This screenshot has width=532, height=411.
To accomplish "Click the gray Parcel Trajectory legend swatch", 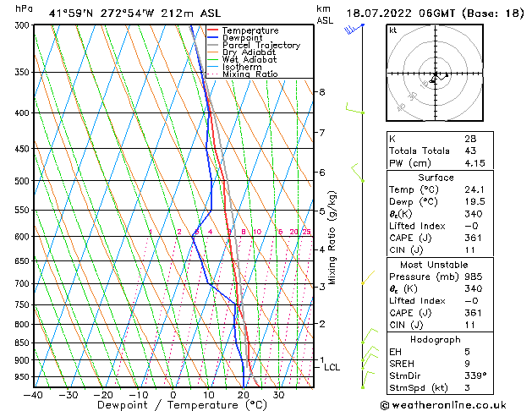I will [212, 45].
